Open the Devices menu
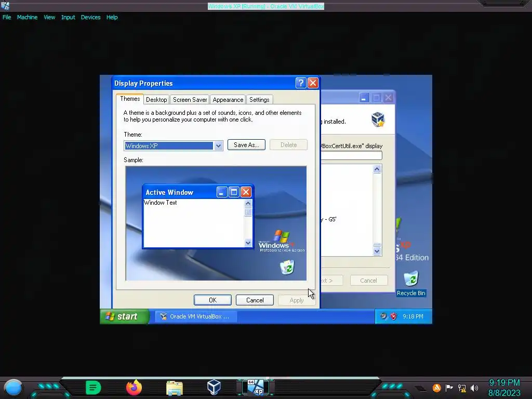The height and width of the screenshot is (399, 532). click(90, 17)
